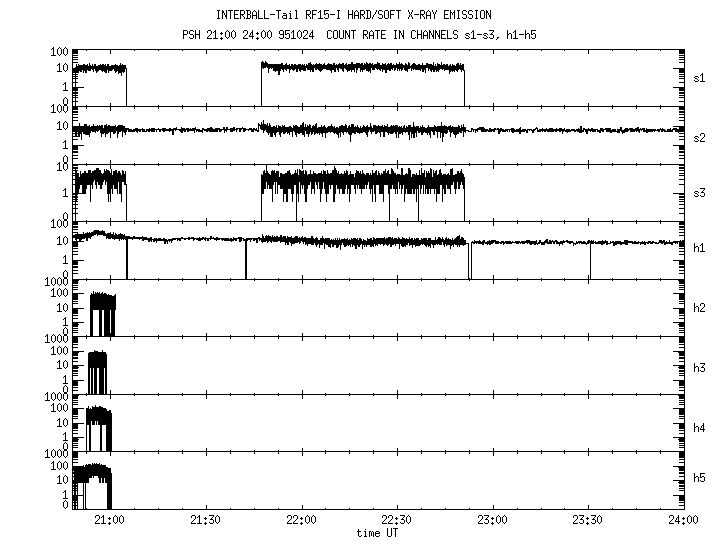
Task: Pick the 22:30 time axis label
Action: [x=397, y=521]
